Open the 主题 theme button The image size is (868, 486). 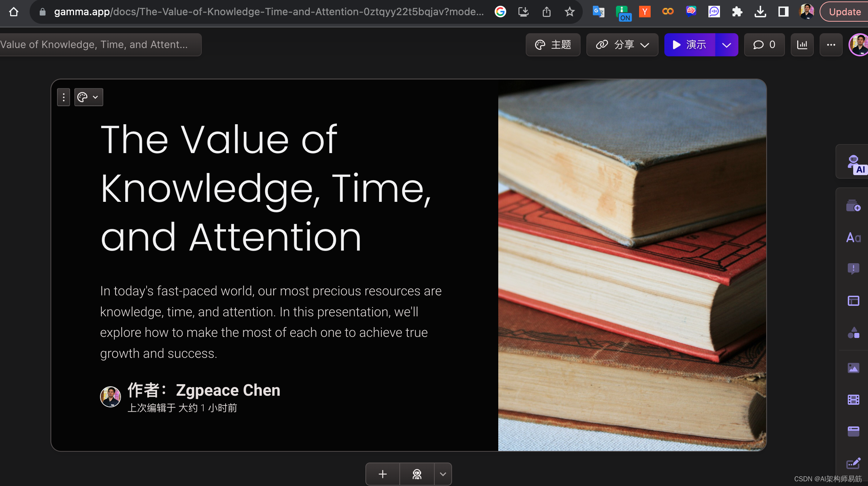click(x=553, y=45)
